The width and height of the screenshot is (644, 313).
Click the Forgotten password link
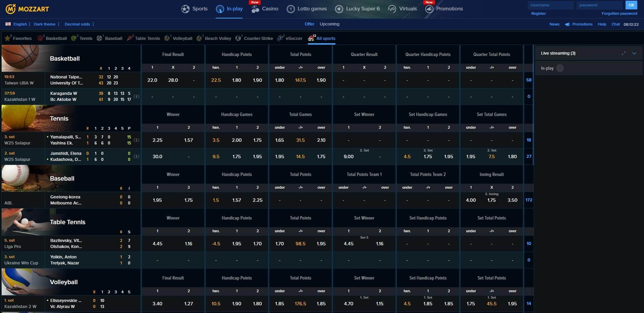(619, 13)
